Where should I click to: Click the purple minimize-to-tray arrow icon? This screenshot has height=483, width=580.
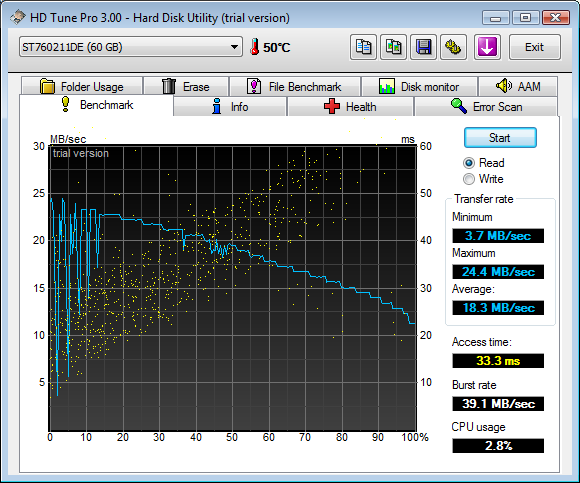coord(487,47)
